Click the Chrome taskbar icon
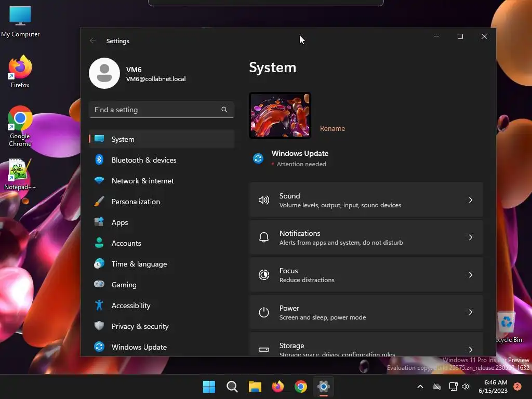Image resolution: width=532 pixels, height=399 pixels. [301, 387]
